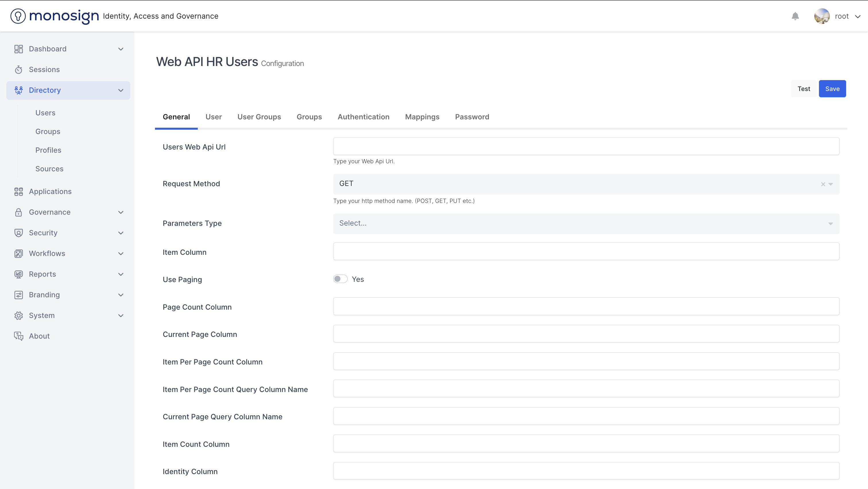
Task: Click the Security shield icon
Action: click(19, 233)
